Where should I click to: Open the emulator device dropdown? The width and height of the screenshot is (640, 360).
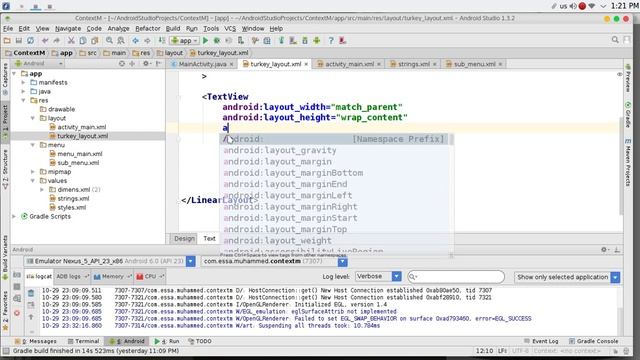(191, 261)
